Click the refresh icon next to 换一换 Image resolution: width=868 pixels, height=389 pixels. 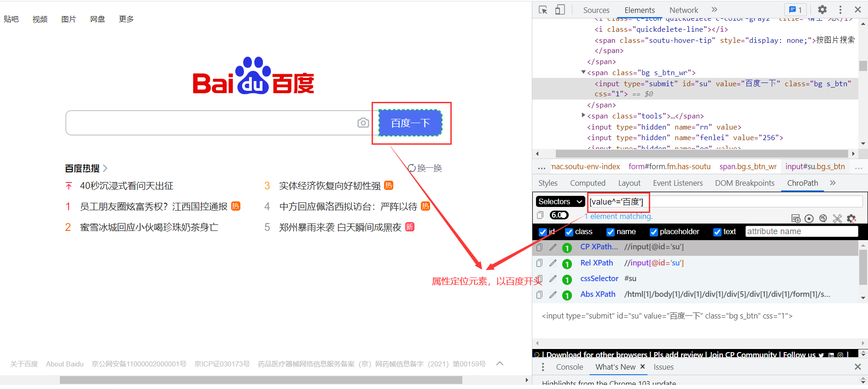coord(412,168)
